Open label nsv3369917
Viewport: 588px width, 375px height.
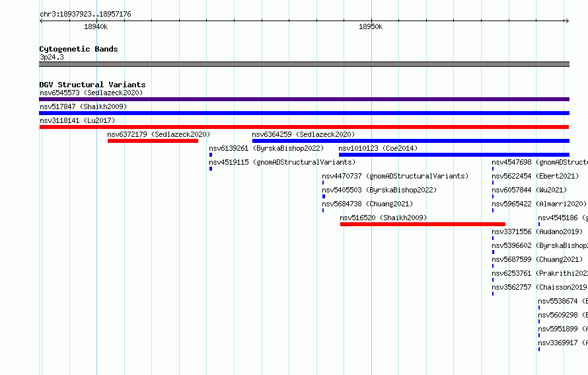(563, 343)
